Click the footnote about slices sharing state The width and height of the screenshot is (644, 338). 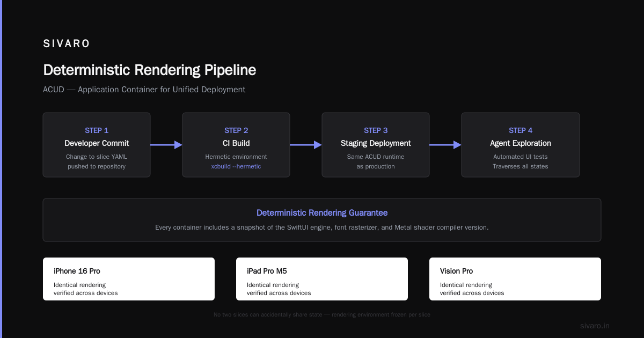pos(322,315)
